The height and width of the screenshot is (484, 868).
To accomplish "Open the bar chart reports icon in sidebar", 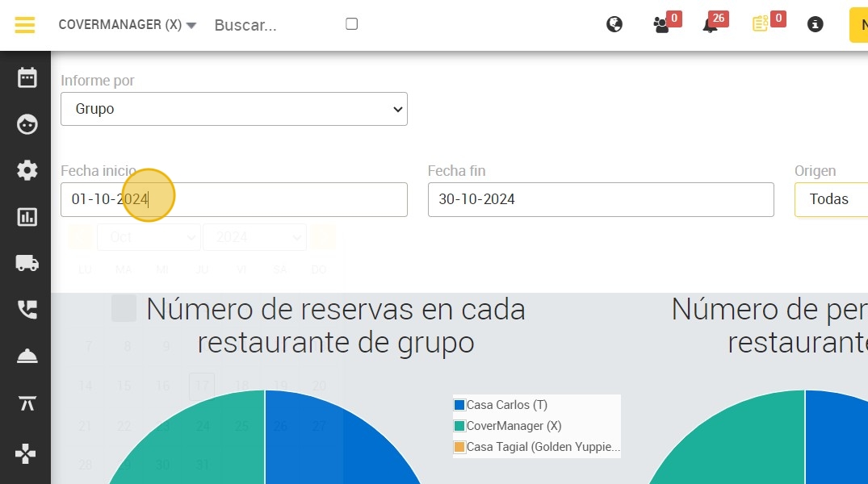I will click(27, 217).
